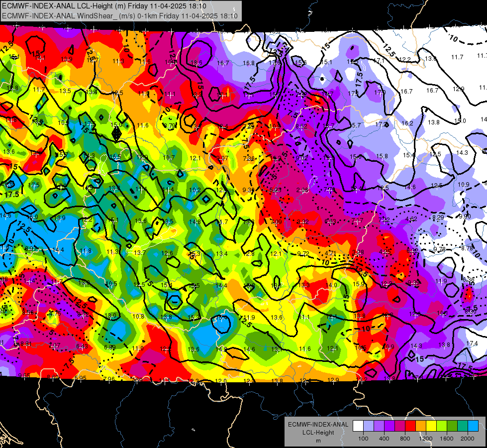Select the medium purple swatch left of 400
This screenshot has width=487, height=448.
[x=379, y=426]
